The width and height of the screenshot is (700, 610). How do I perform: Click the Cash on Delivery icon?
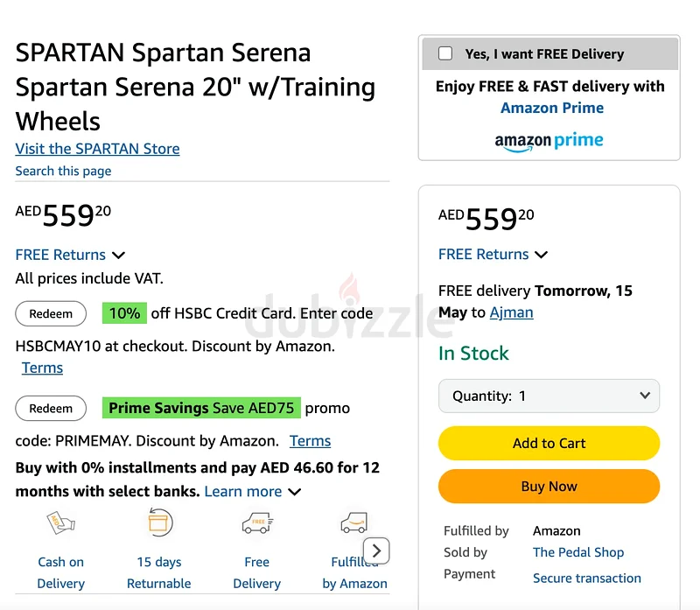click(x=60, y=522)
